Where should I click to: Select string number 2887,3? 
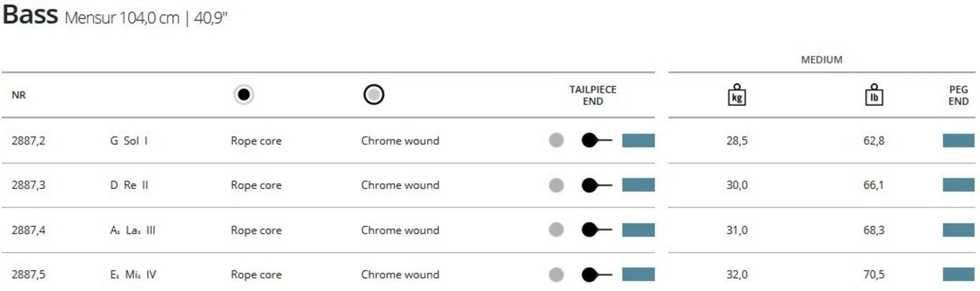28,185
